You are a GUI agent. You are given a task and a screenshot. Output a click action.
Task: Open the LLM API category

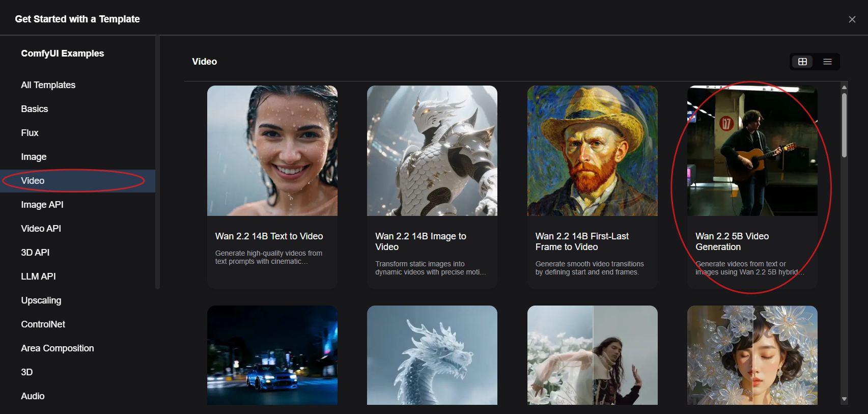click(x=77, y=277)
